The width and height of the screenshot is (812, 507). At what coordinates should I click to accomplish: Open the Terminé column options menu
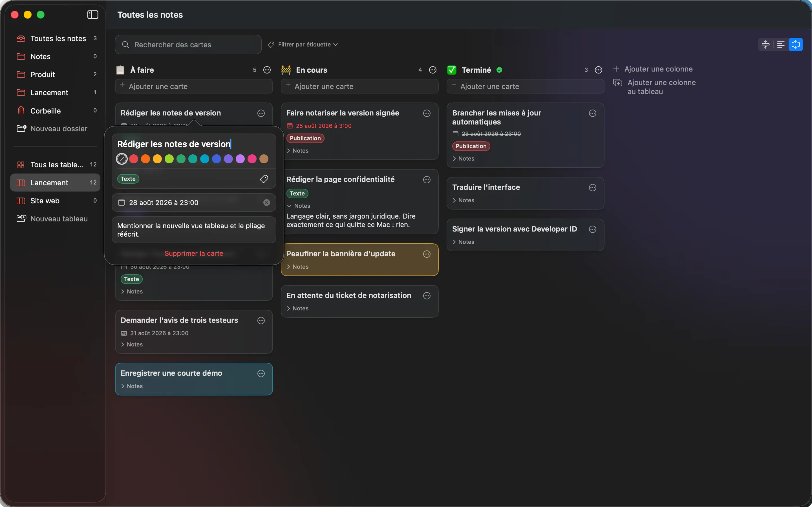tap(599, 70)
